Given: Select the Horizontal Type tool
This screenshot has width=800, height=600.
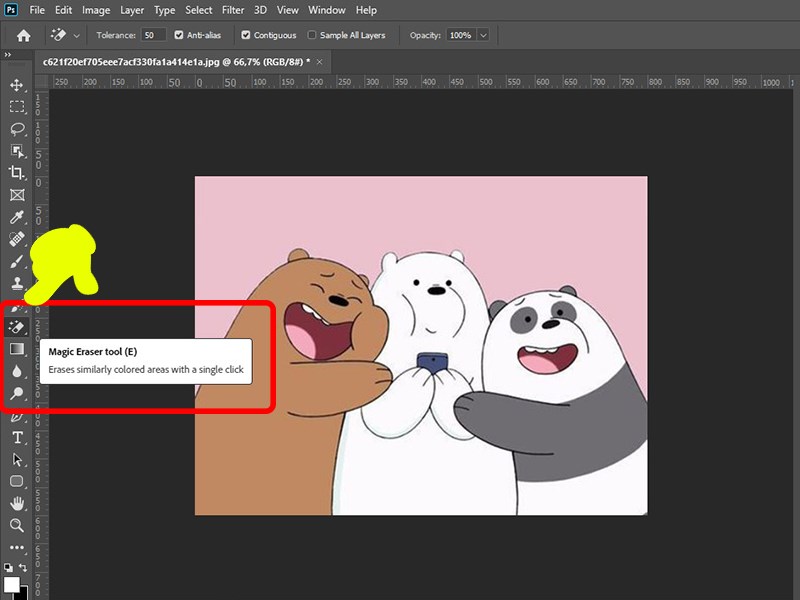Looking at the screenshot, I should click(x=17, y=437).
